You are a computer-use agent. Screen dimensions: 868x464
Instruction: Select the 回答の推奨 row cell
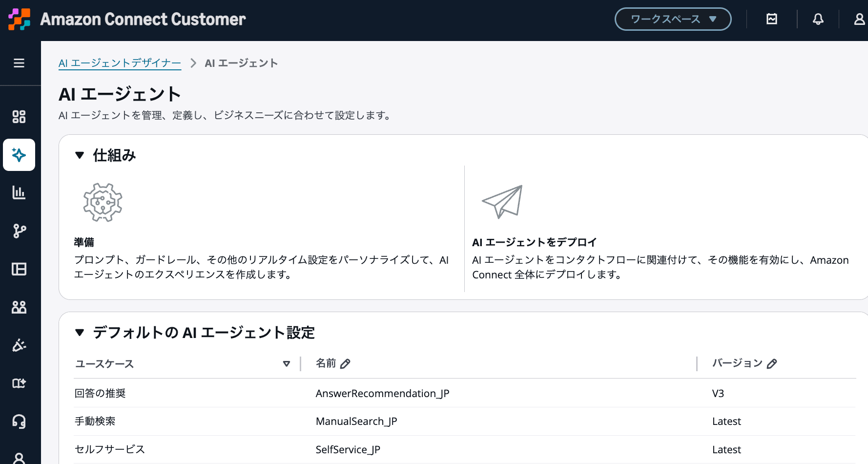pos(100,393)
